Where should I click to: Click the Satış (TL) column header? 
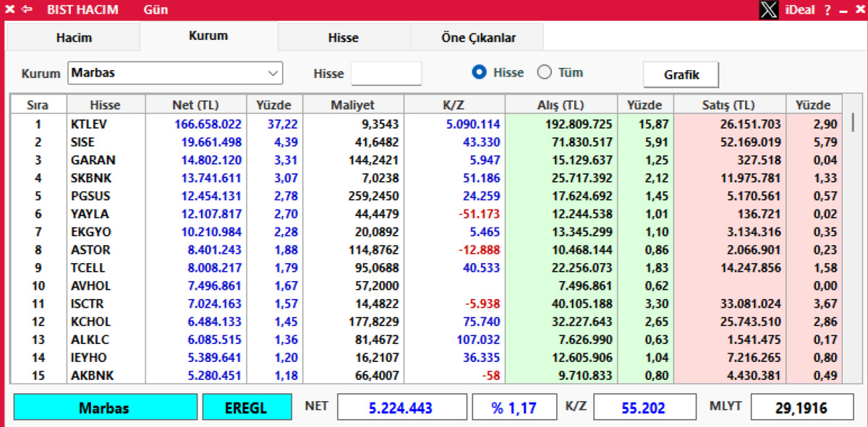pyautogui.click(x=728, y=105)
